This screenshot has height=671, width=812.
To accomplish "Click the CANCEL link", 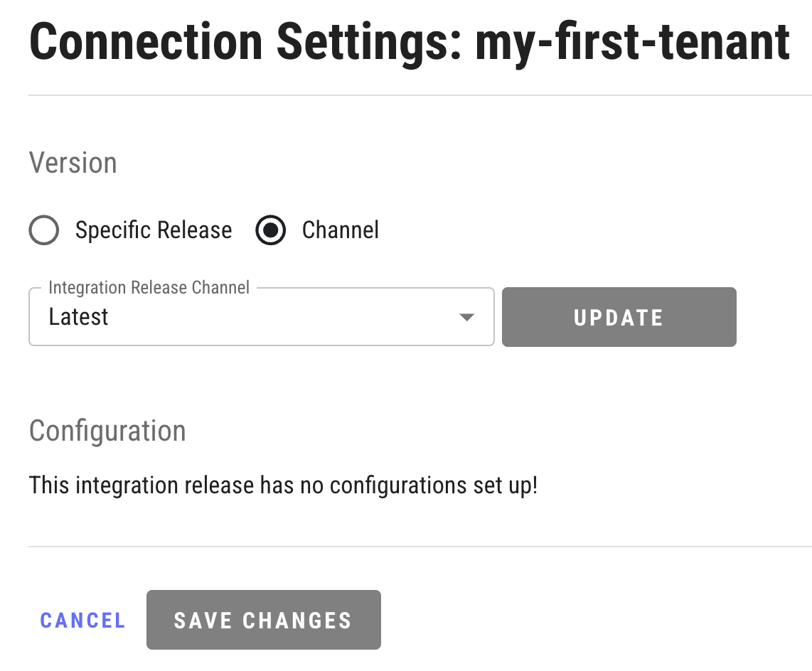I will [x=82, y=621].
